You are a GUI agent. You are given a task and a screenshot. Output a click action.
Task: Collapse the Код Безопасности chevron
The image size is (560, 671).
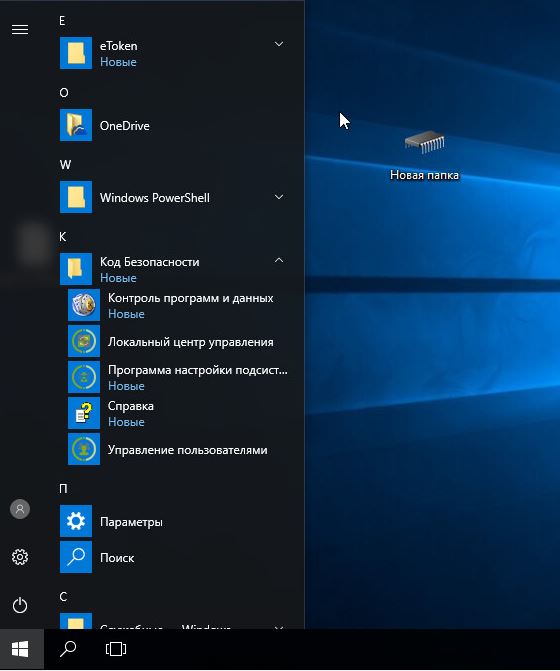pos(279,260)
